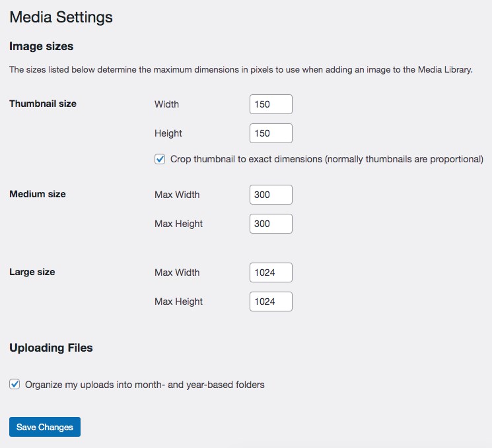Click the Large size Max Height field
This screenshot has width=492, height=448.
[271, 302]
